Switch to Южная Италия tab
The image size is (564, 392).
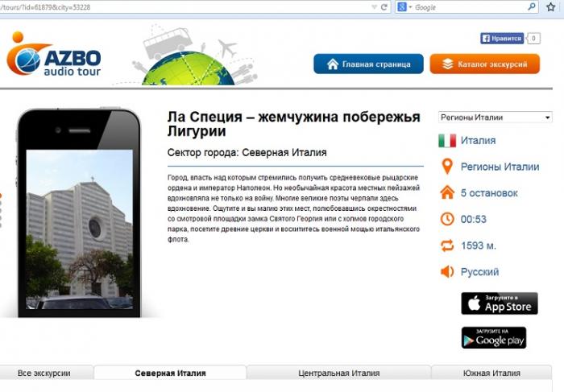coord(491,373)
